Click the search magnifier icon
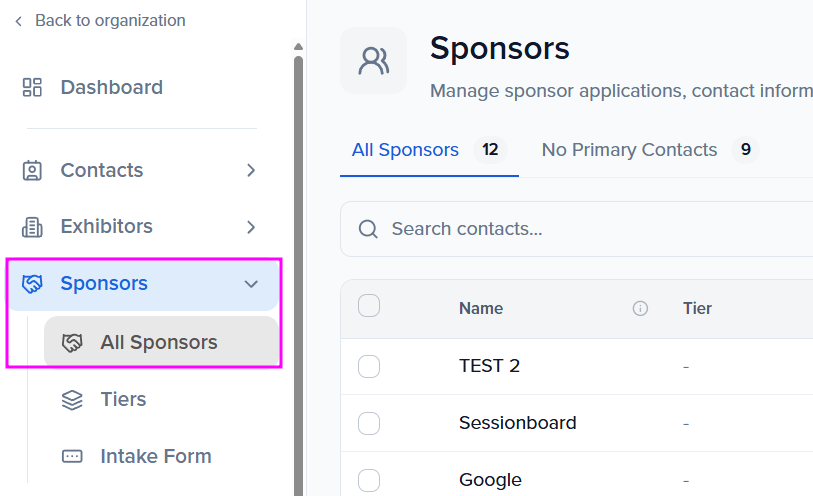Image resolution: width=813 pixels, height=496 pixels. coord(368,229)
